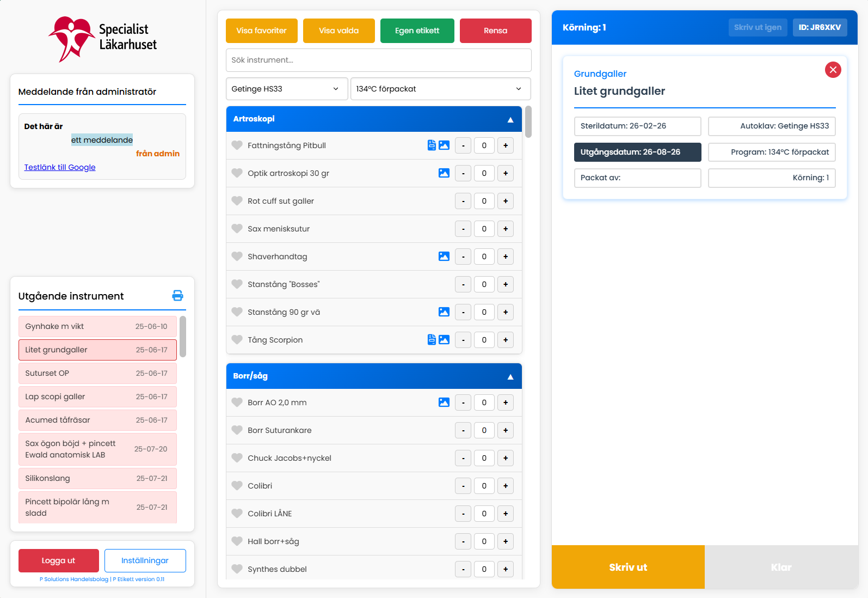The height and width of the screenshot is (598, 868).
Task: Open the document icon for Tång Scorpion
Action: point(432,340)
